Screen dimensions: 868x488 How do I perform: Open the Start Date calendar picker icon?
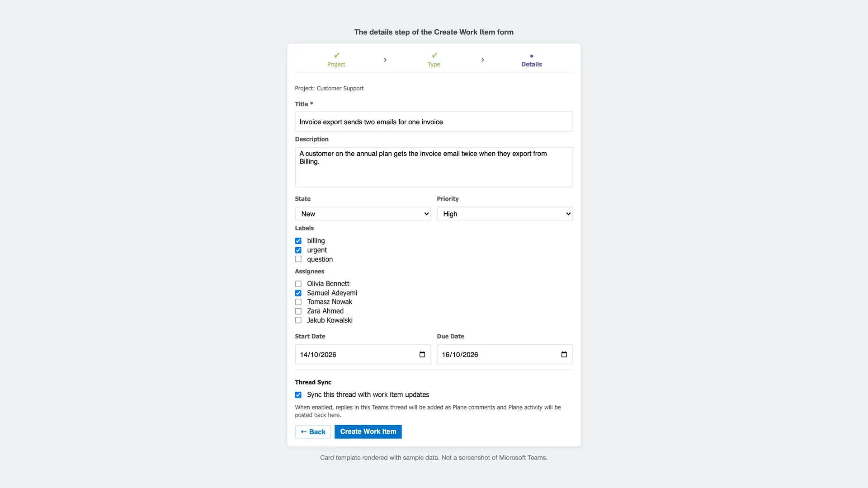(422, 354)
